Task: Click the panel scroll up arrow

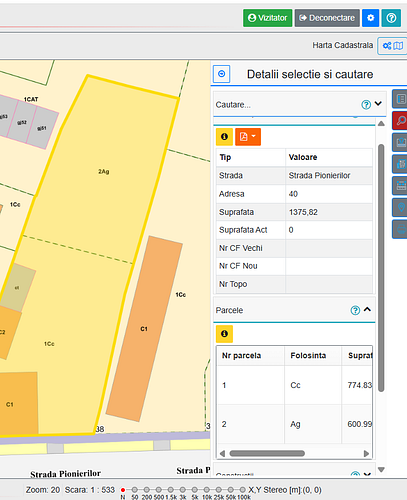Action: click(x=381, y=124)
